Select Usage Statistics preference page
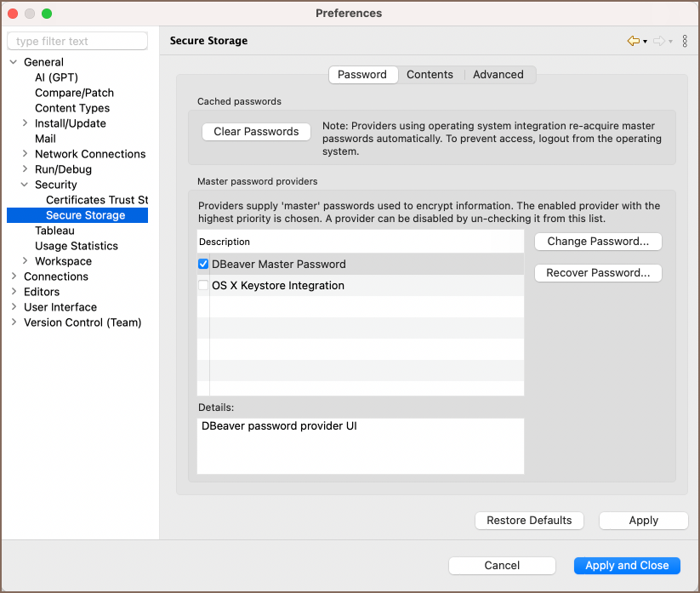This screenshot has height=593, width=700. pyautogui.click(x=77, y=246)
